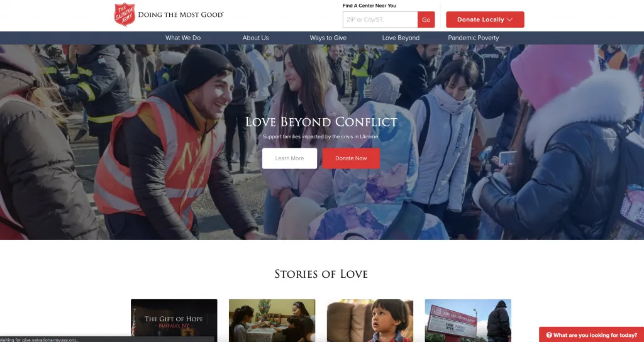Viewport: 644px width, 342px height.
Task: Click the Learn More button
Action: (289, 158)
